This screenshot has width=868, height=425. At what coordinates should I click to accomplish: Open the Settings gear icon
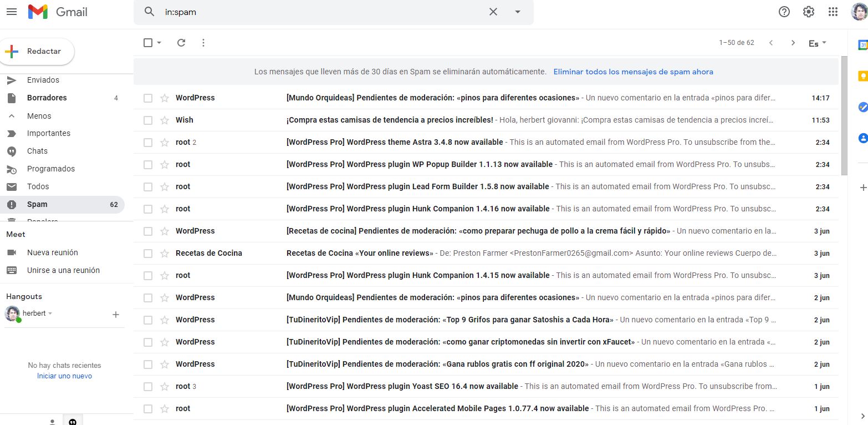point(809,12)
